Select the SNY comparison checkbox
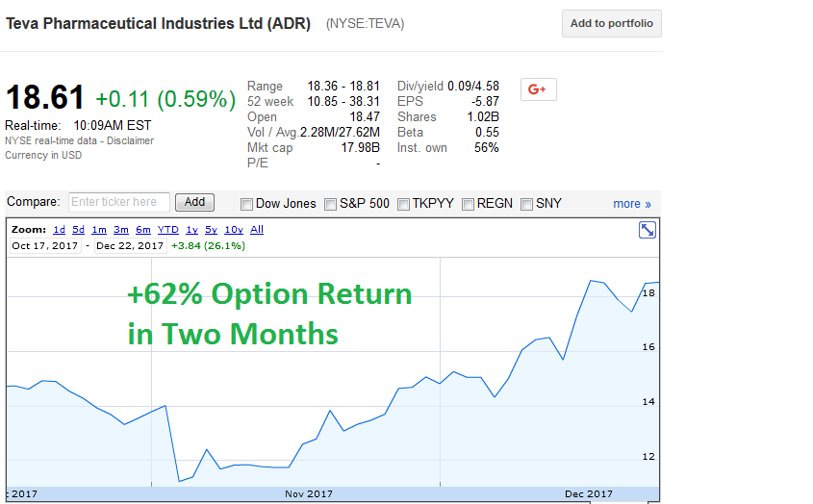The image size is (813, 504). coord(527,204)
